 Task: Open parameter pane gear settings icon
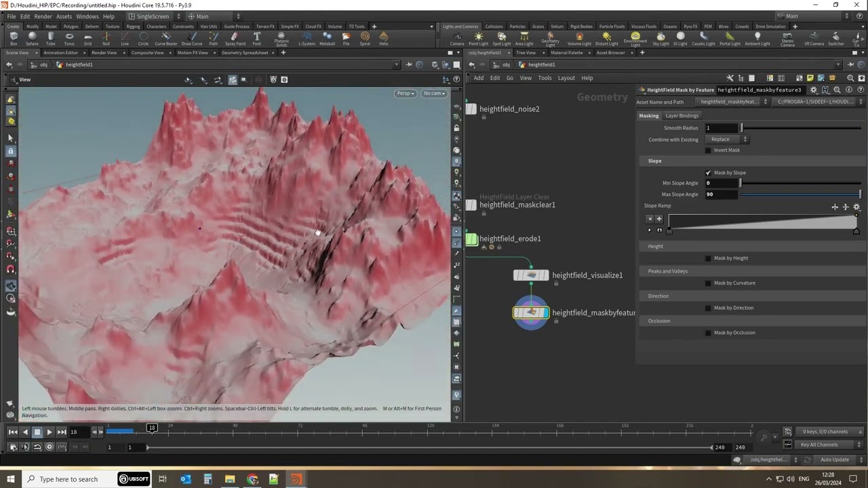814,89
